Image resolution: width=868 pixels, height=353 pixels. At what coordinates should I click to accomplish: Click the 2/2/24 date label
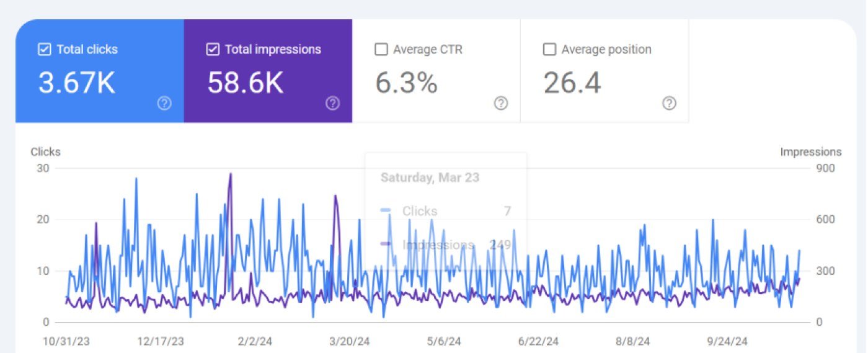point(255,341)
